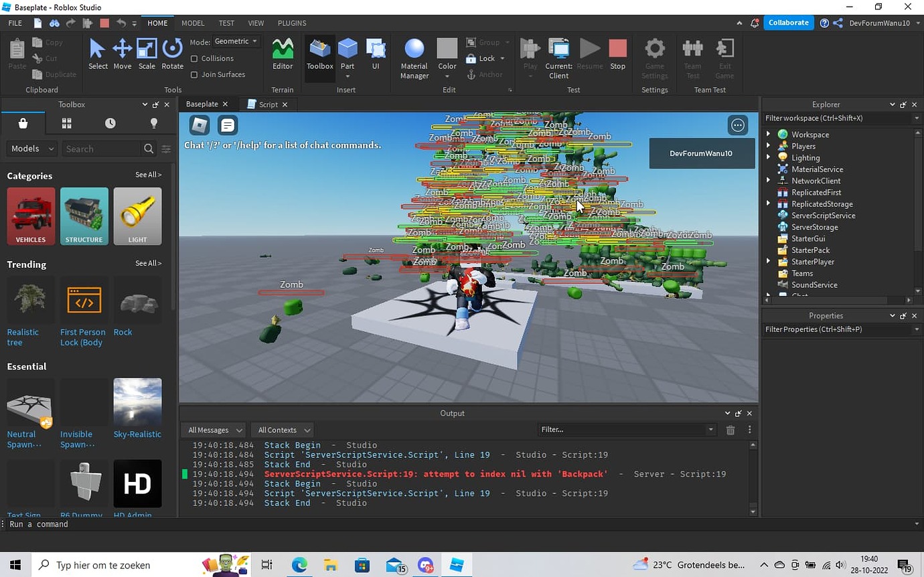
Task: Open See All for Trending models
Action: coord(149,263)
